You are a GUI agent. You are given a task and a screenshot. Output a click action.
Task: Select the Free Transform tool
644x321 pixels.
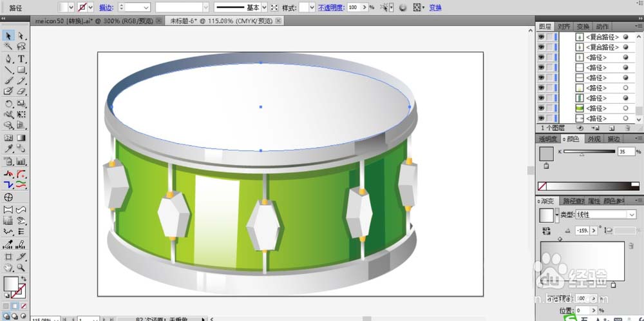21,114
